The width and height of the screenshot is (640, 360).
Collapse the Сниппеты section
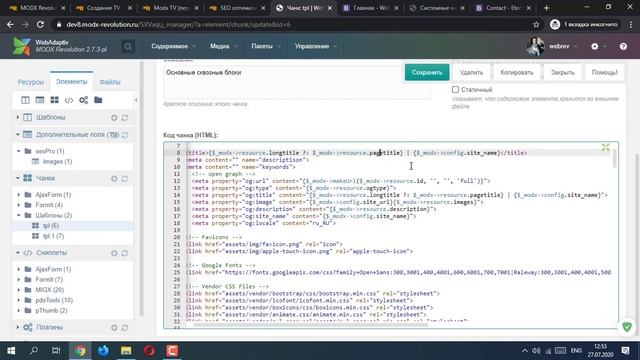18,253
